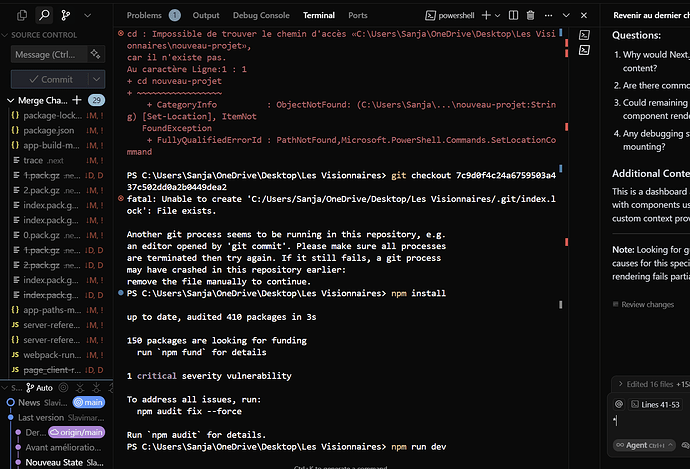Open the Explorer view icon

[x=22, y=15]
